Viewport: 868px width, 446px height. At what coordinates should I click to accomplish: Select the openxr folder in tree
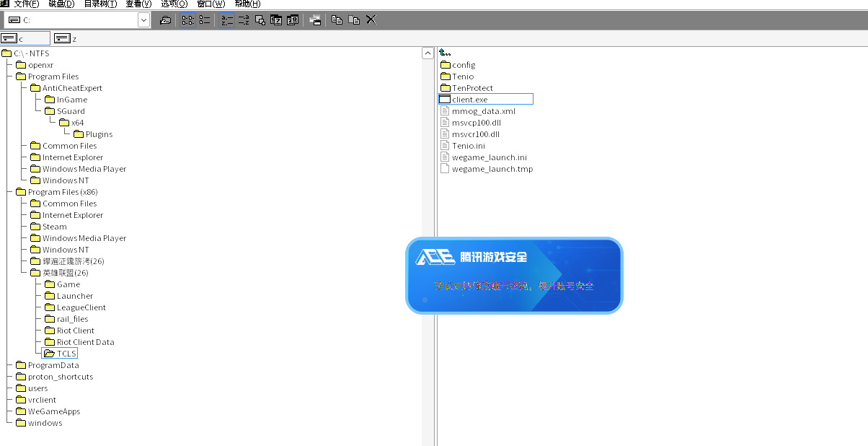tap(35, 65)
